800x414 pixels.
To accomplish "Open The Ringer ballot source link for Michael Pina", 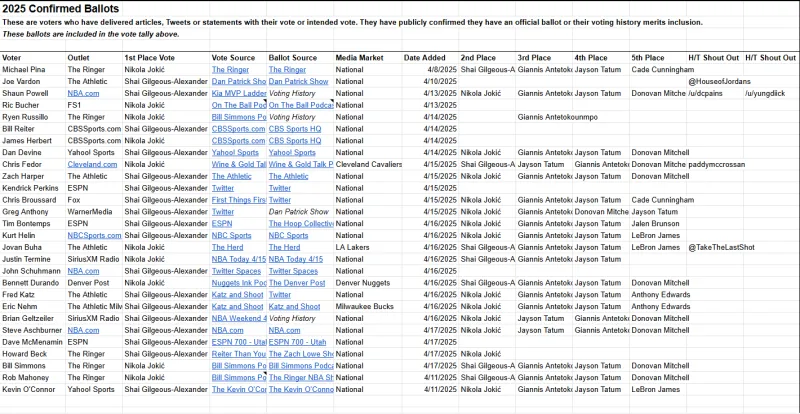I will [x=287, y=70].
